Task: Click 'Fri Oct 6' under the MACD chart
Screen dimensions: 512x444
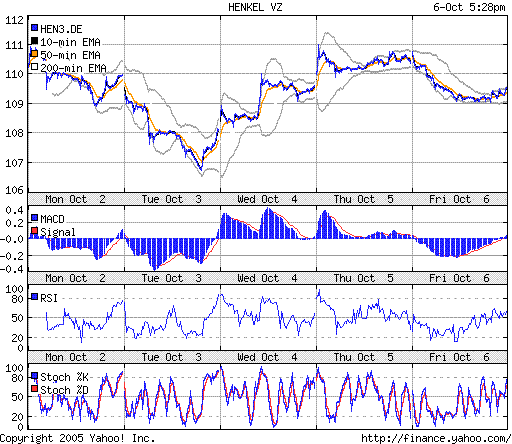Action: pos(459,278)
